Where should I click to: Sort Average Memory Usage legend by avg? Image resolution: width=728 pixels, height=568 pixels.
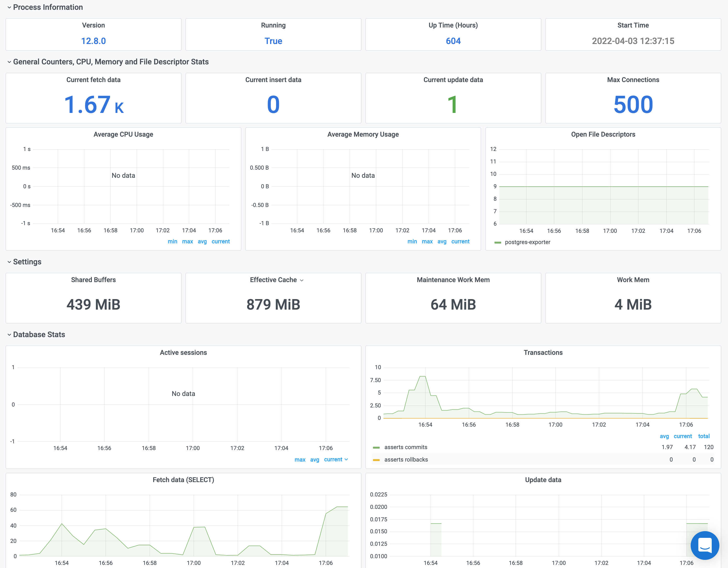point(442,241)
